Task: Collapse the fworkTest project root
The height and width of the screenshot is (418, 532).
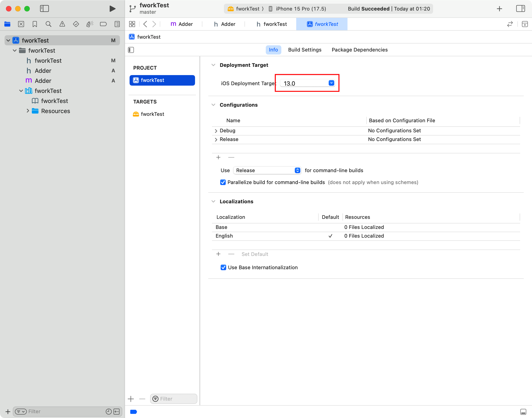Action: tap(8, 40)
